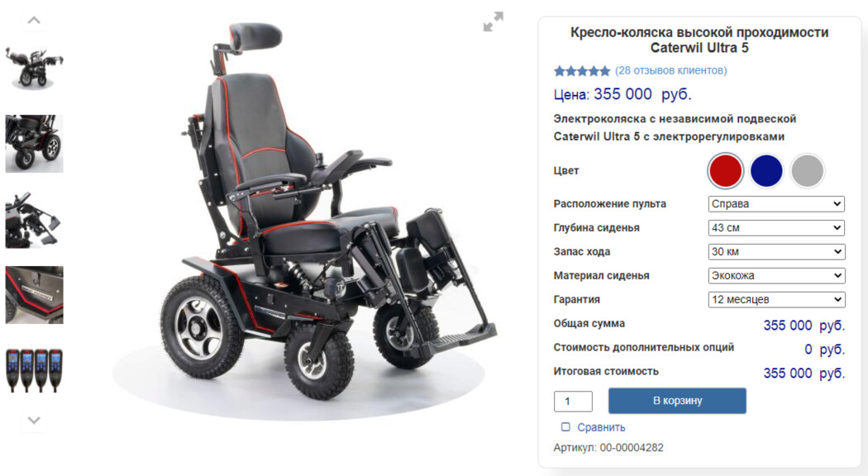Viewport: 868px width, 476px height.
Task: Choose the red color option
Action: tap(725, 171)
